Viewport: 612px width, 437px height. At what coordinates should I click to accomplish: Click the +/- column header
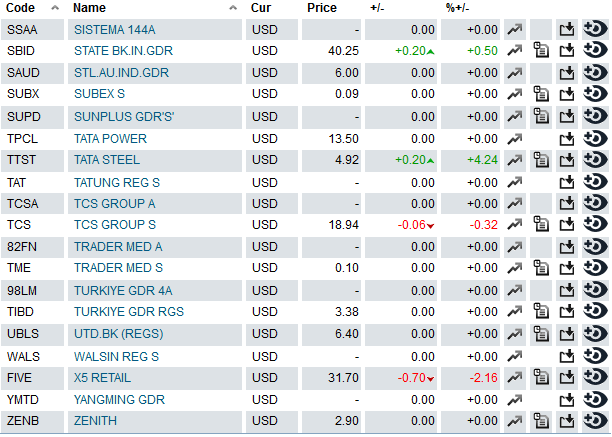(x=377, y=8)
